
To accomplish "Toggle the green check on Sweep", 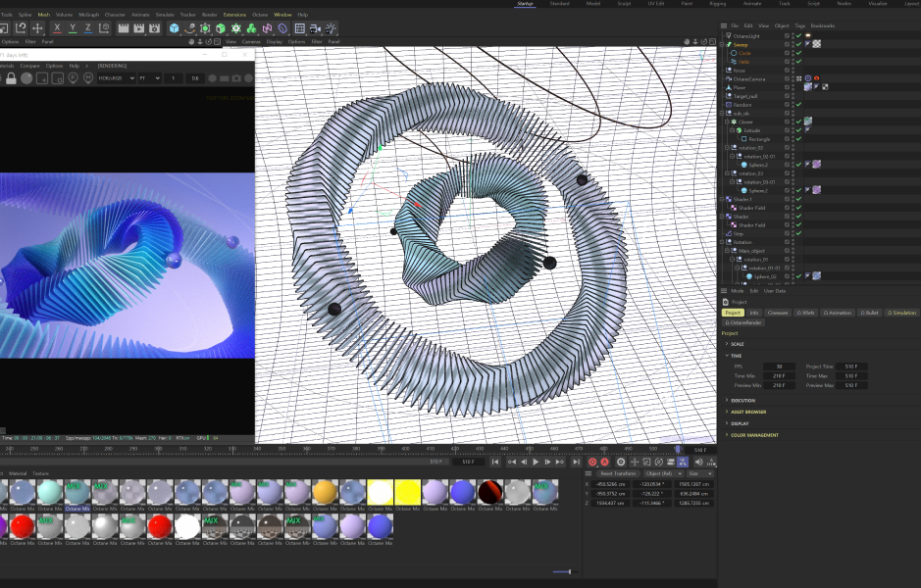I will click(798, 45).
